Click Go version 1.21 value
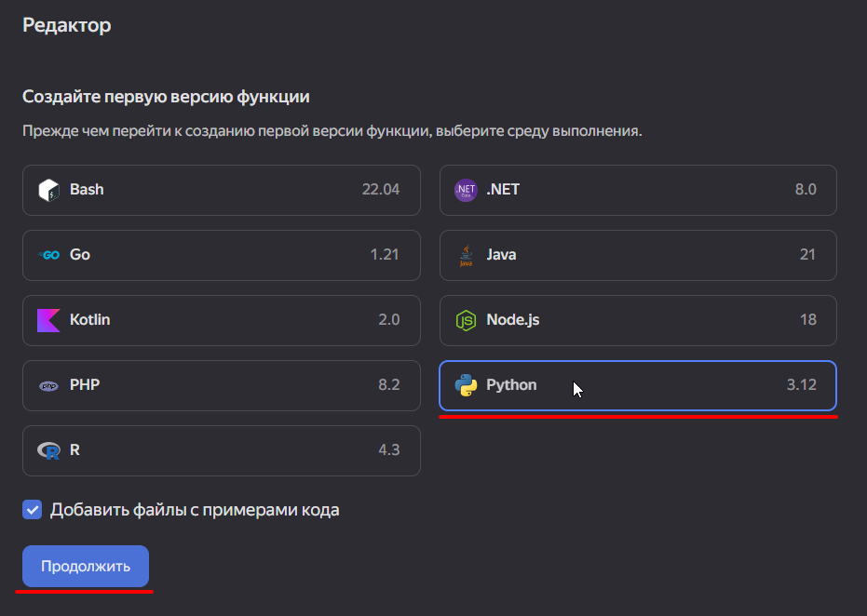Viewport: 867px width, 616px height. pyautogui.click(x=385, y=255)
